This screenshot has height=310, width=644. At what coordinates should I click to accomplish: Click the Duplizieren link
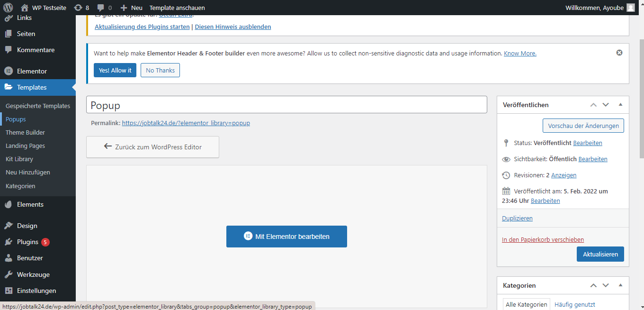point(517,218)
